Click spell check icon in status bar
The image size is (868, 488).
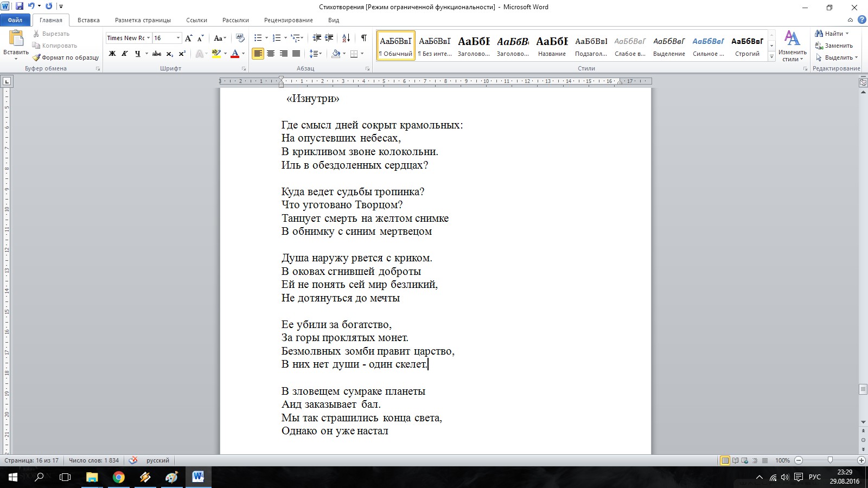click(133, 460)
